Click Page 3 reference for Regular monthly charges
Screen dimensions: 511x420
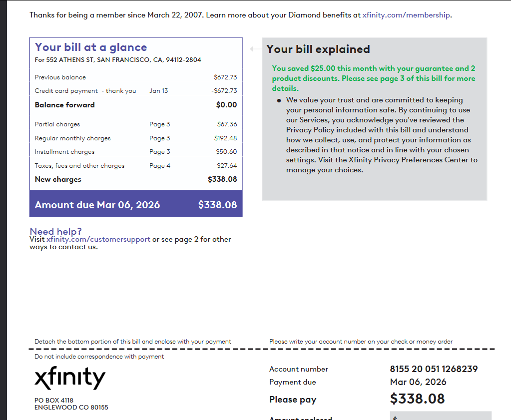pos(160,138)
